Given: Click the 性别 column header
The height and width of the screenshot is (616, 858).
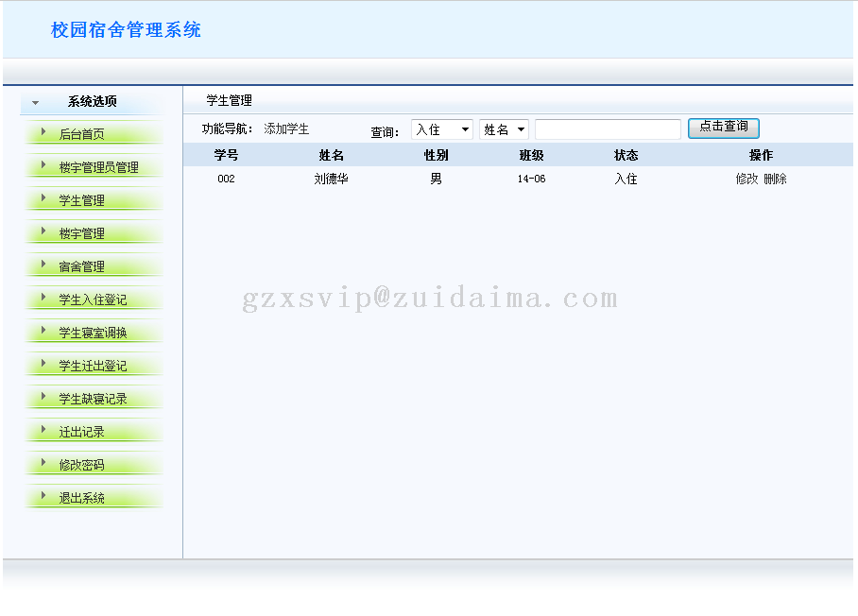Looking at the screenshot, I should pyautogui.click(x=437, y=155).
